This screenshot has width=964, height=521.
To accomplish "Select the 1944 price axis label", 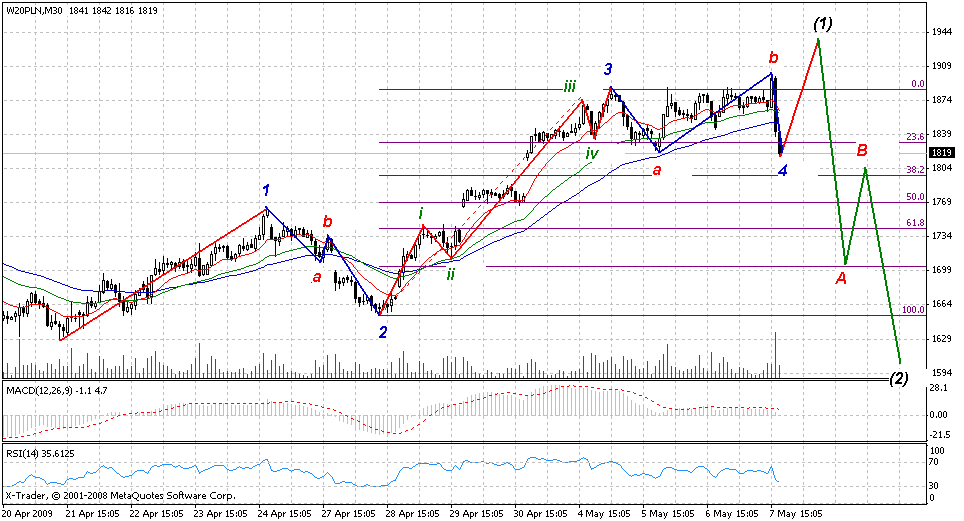I will coord(941,32).
